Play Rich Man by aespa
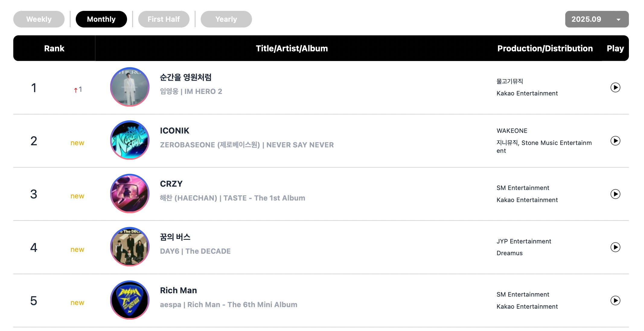Image resolution: width=644 pixels, height=331 pixels. pos(615,300)
